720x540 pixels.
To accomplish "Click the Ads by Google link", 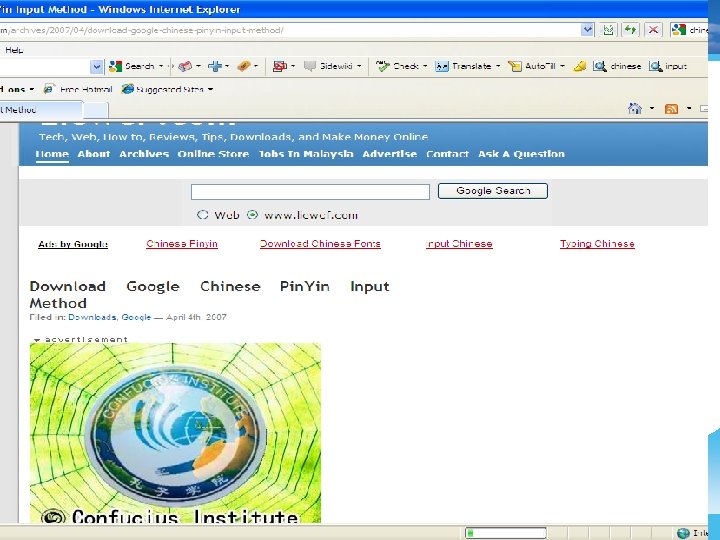I will pyautogui.click(x=73, y=244).
